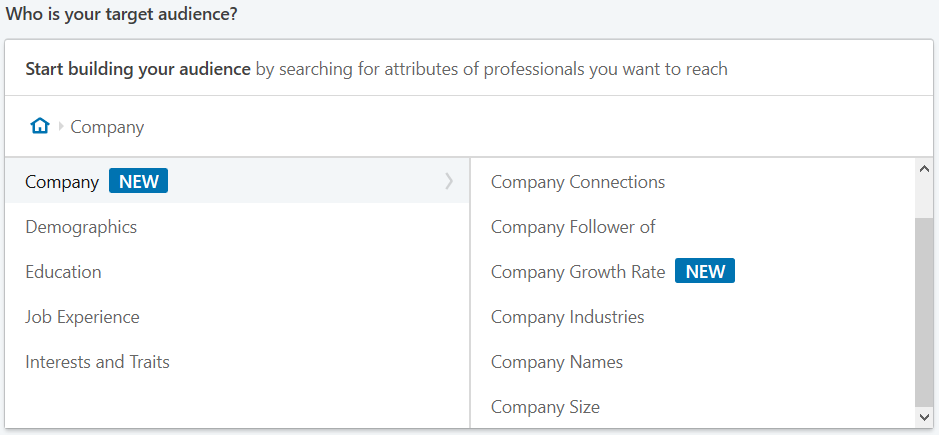This screenshot has width=939, height=435.
Task: Open the Demographics category
Action: 237,226
